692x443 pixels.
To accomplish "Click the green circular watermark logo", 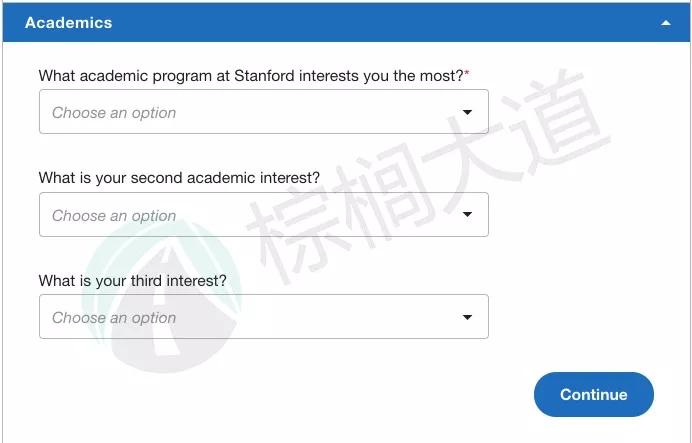I will pyautogui.click(x=150, y=290).
